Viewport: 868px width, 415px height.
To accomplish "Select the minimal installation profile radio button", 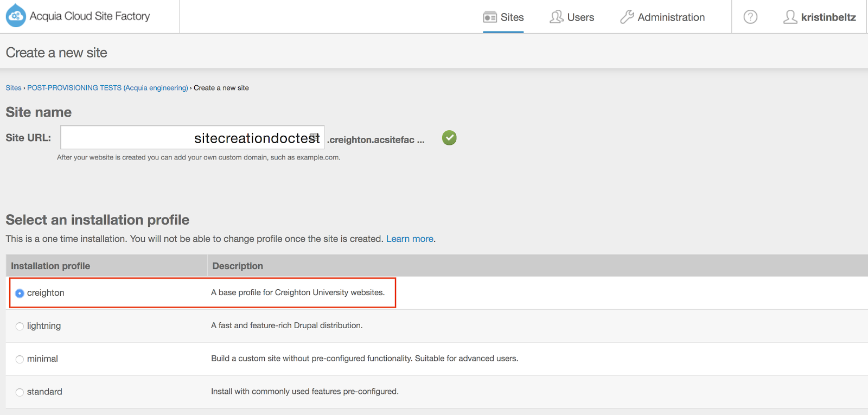I will pos(20,359).
